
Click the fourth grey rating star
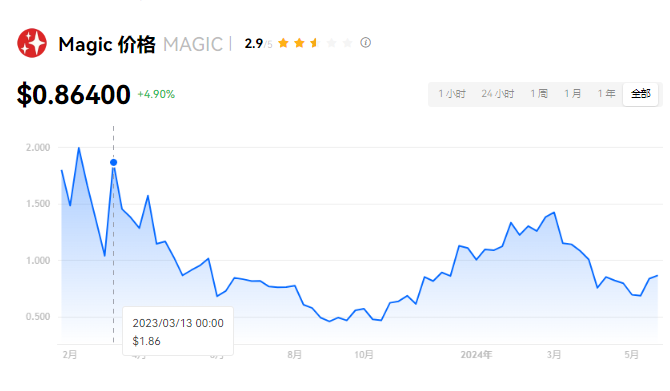[x=332, y=43]
